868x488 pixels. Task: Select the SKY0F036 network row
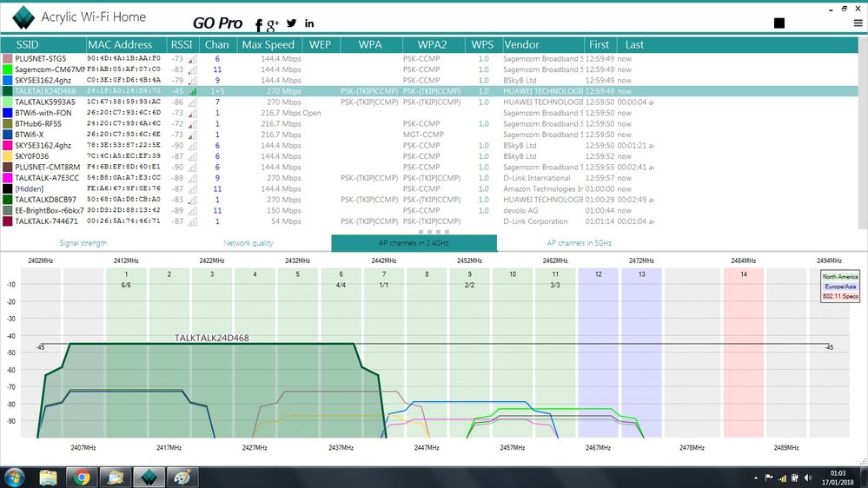tap(429, 156)
